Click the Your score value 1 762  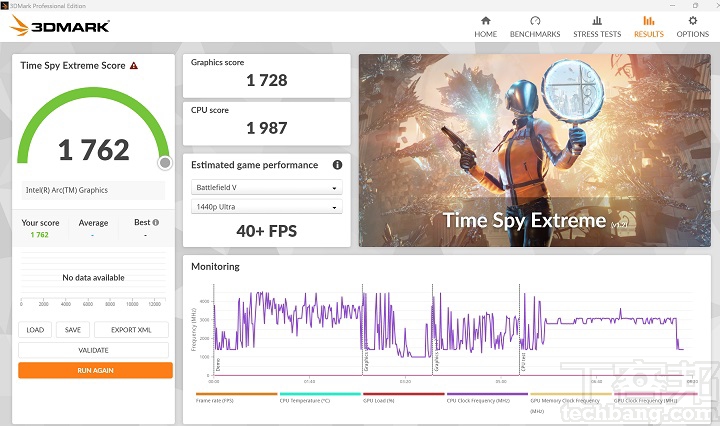[x=39, y=235]
